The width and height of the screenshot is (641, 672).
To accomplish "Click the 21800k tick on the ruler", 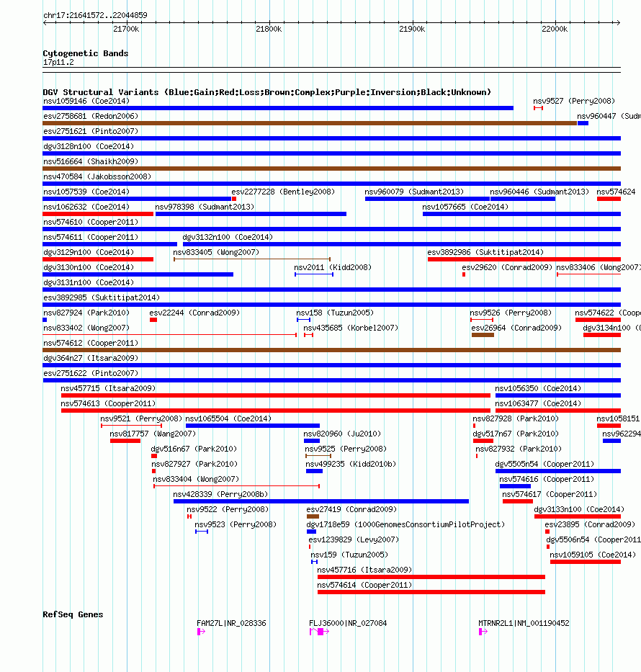I will (x=269, y=22).
